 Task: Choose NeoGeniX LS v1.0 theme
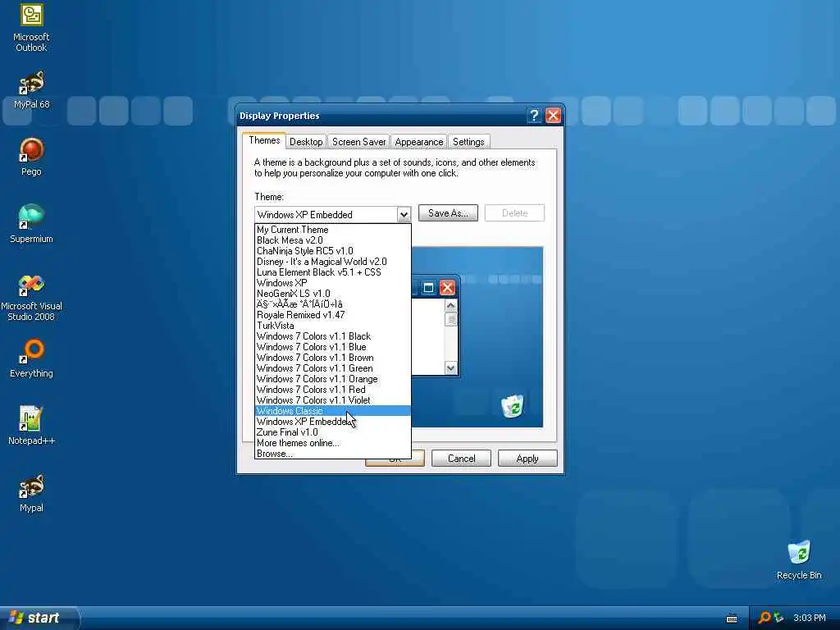333,294
